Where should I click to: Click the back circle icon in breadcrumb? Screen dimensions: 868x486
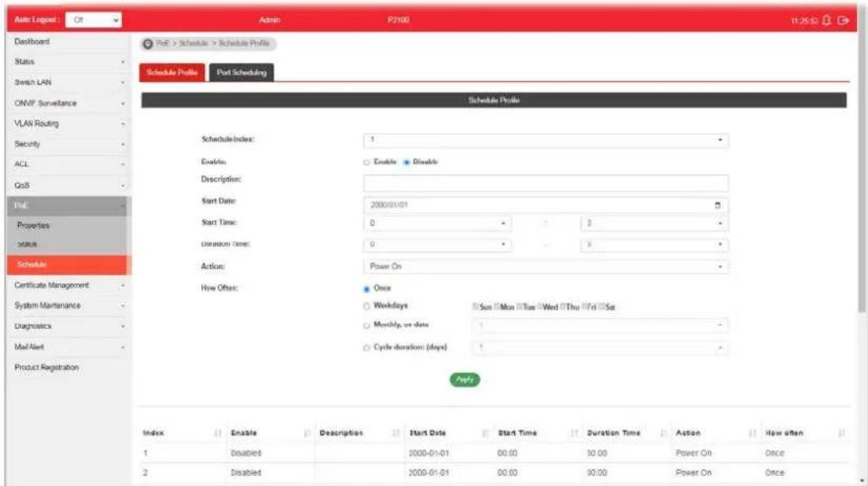148,44
